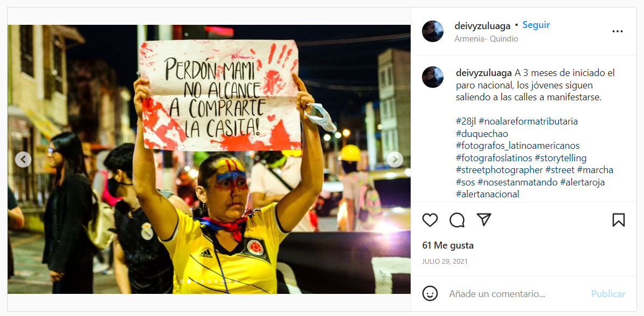The width and height of the screenshot is (644, 316).
Task: Click the Publicar button
Action: tap(608, 294)
